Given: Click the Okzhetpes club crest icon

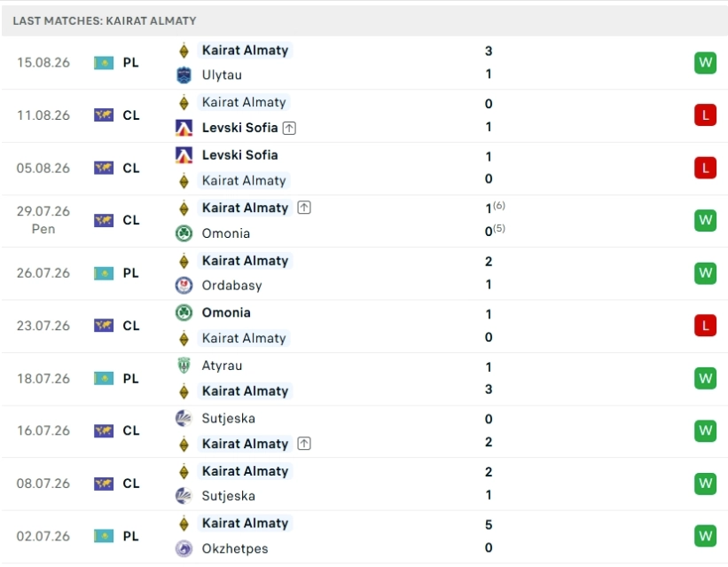Looking at the screenshot, I should pyautogui.click(x=184, y=548).
